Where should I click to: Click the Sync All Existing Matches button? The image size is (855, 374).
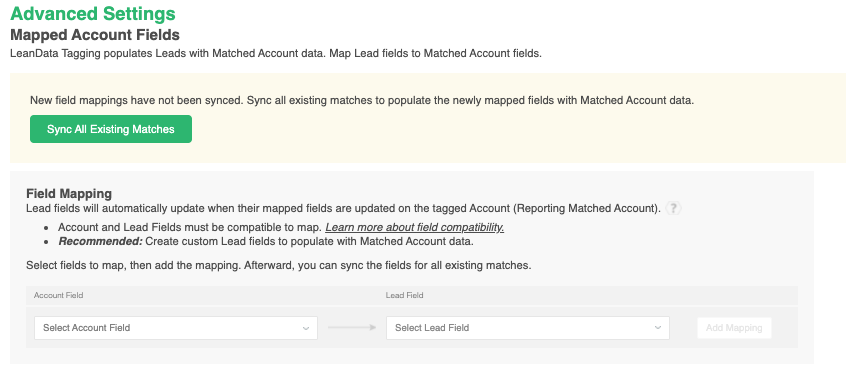pyautogui.click(x=111, y=129)
